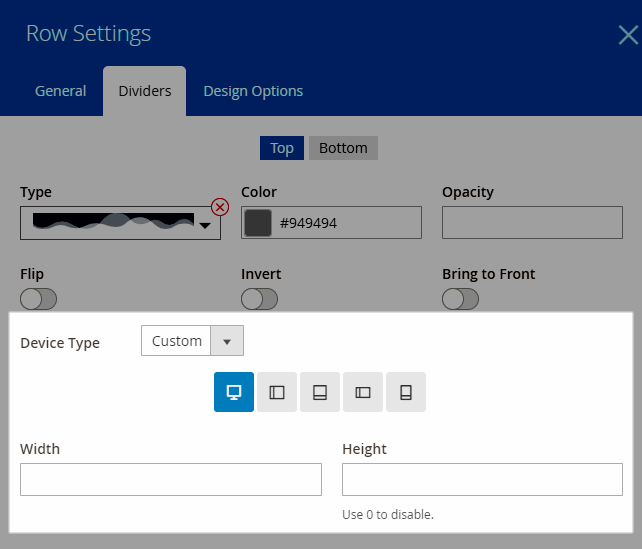642x549 pixels.
Task: Enable Bring to Front switch
Action: coord(460,299)
